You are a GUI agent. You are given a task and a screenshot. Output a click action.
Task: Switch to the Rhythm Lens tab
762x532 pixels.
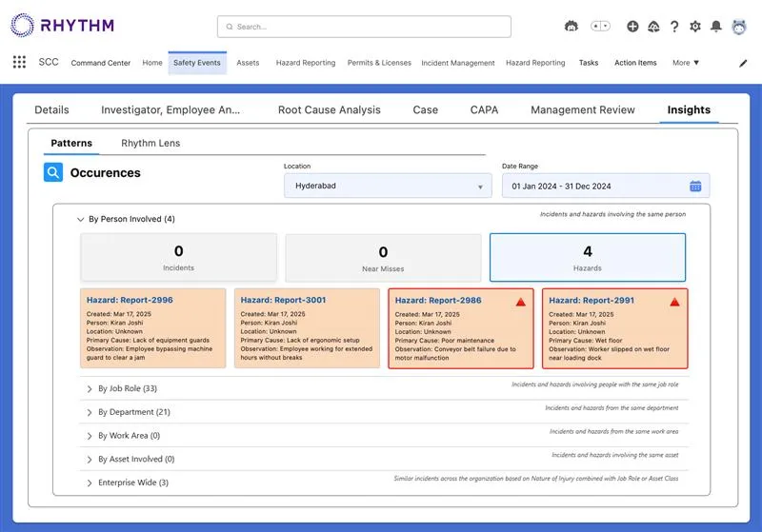click(150, 144)
